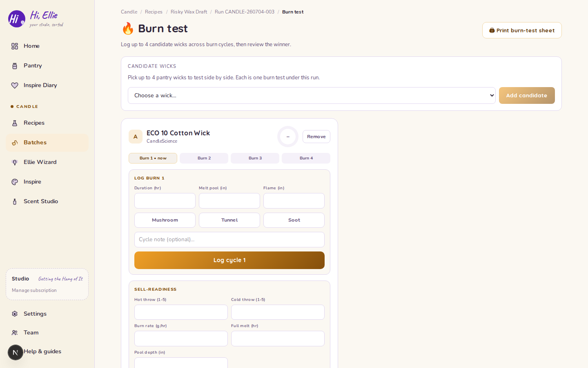Click the round N badge icon
The image size is (588, 368).
click(x=16, y=352)
